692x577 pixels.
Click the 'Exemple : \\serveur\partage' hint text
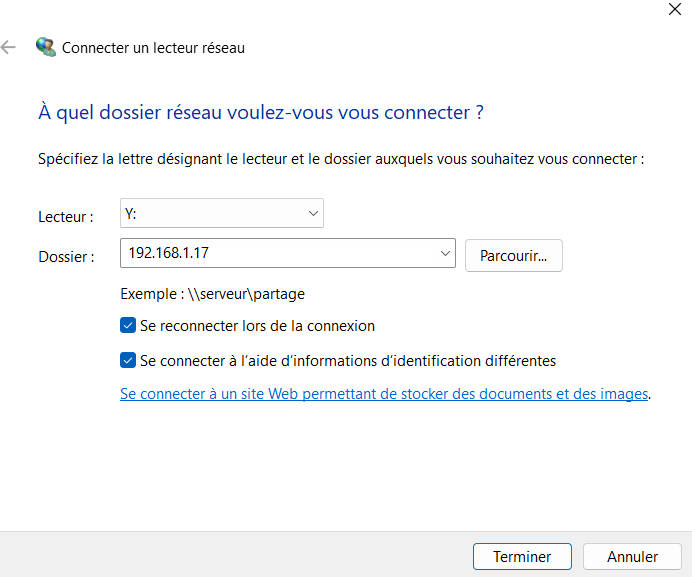tap(212, 294)
